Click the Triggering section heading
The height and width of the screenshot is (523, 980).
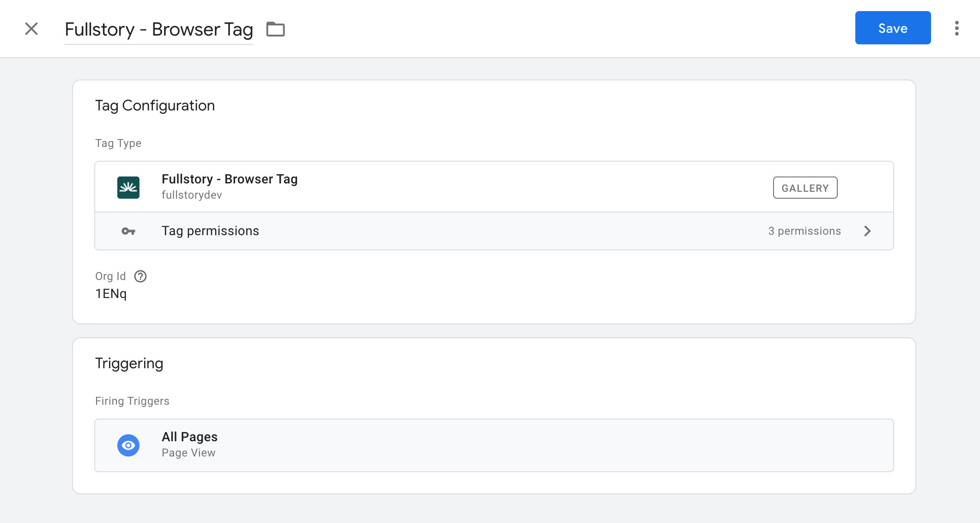(x=129, y=364)
